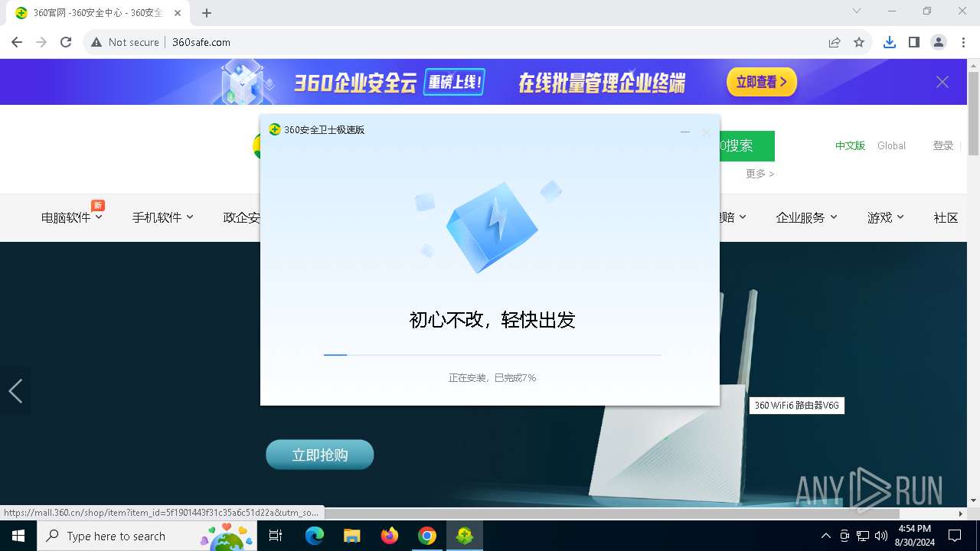The width and height of the screenshot is (980, 551).
Task: Bookmark this page with the star icon
Action: pyautogui.click(x=859, y=42)
